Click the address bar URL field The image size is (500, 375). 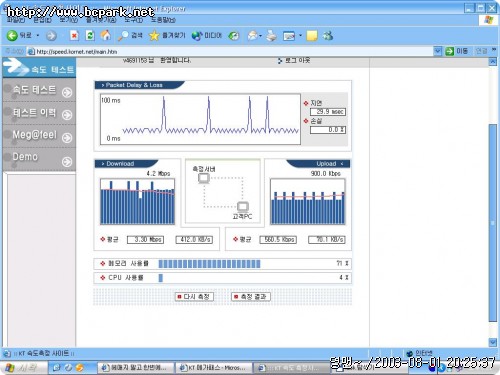point(230,51)
